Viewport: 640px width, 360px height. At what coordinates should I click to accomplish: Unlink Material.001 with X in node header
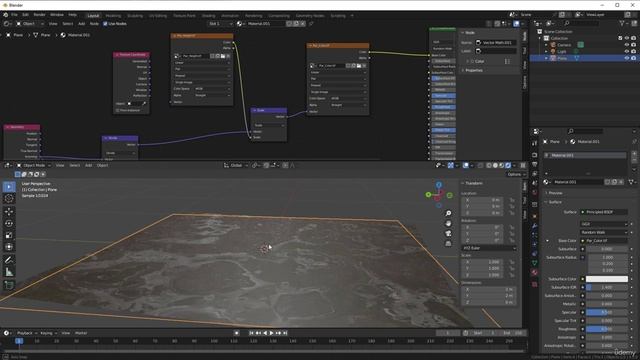click(x=302, y=24)
